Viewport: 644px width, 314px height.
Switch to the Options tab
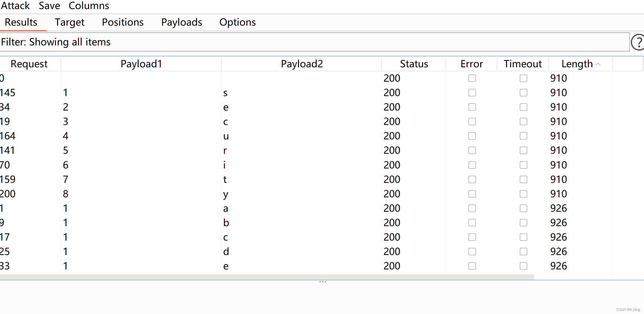[237, 22]
